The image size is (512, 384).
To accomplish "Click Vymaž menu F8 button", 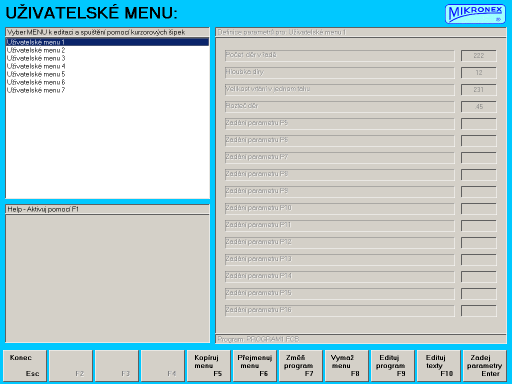I will click(347, 366).
